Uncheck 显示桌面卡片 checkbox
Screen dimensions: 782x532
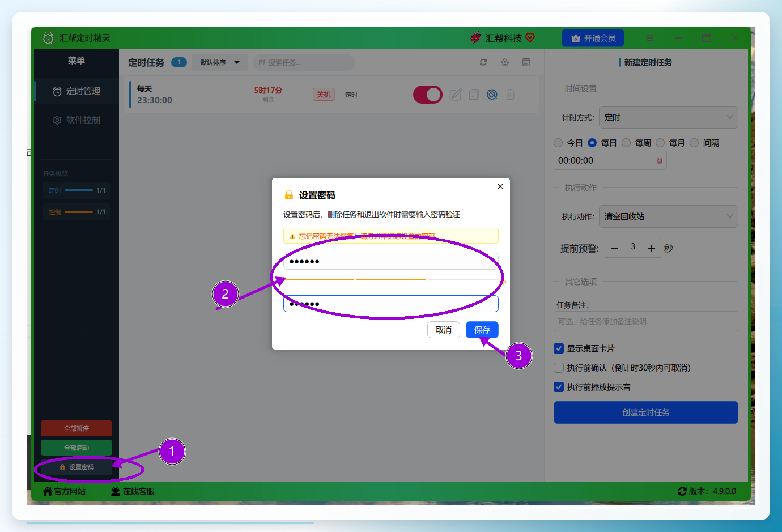(x=559, y=348)
